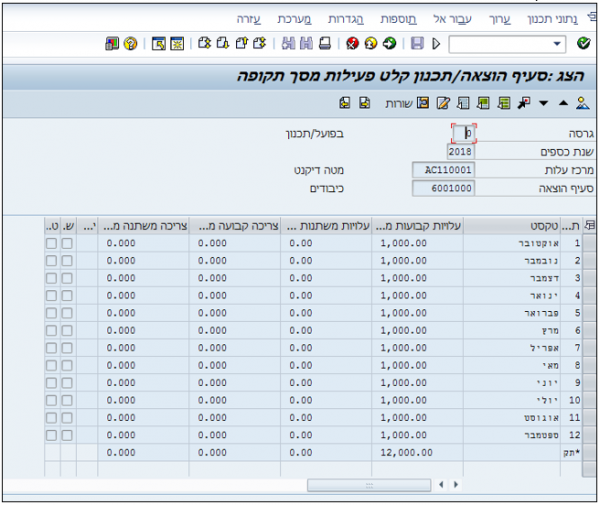Viewport: 600px width, 505px height.
Task: Click the טקסט column header
Action: point(512,226)
